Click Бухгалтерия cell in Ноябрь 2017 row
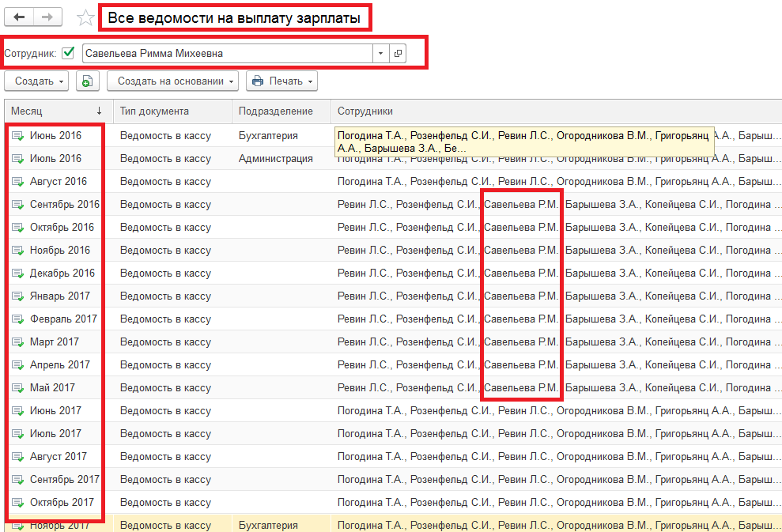 [281, 525]
